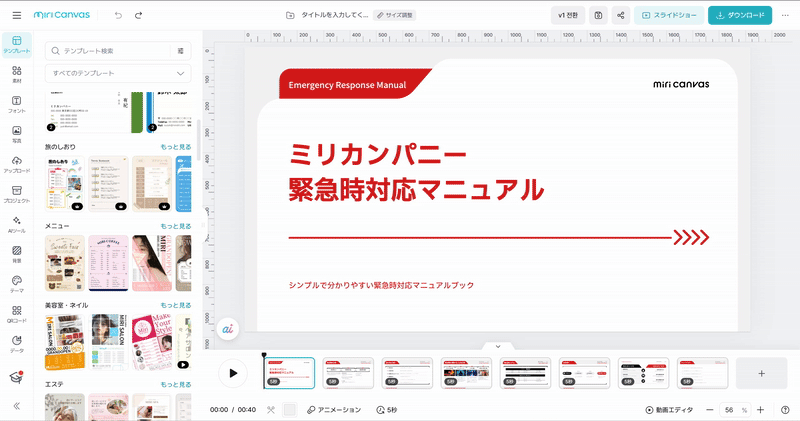The width and height of the screenshot is (800, 421).
Task: Open the 背景 background sidebar tab
Action: pyautogui.click(x=17, y=255)
